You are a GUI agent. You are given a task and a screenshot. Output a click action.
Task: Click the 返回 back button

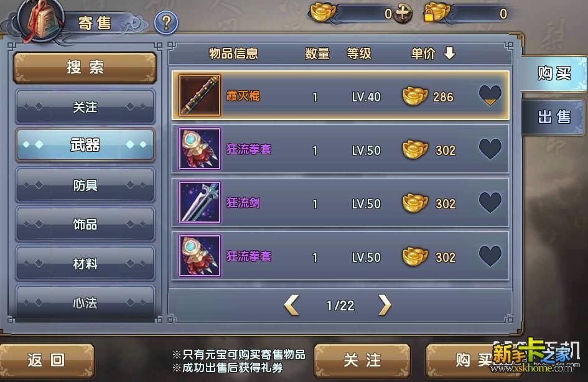47,360
